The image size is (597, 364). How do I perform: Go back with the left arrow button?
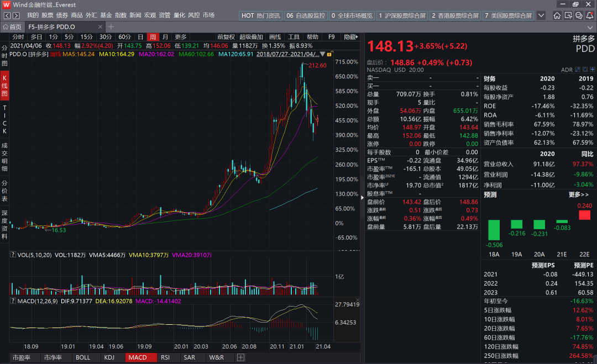click(7, 15)
